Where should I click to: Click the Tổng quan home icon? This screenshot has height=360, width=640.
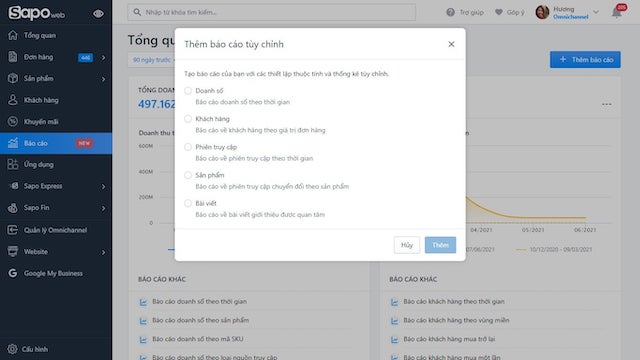pos(13,35)
